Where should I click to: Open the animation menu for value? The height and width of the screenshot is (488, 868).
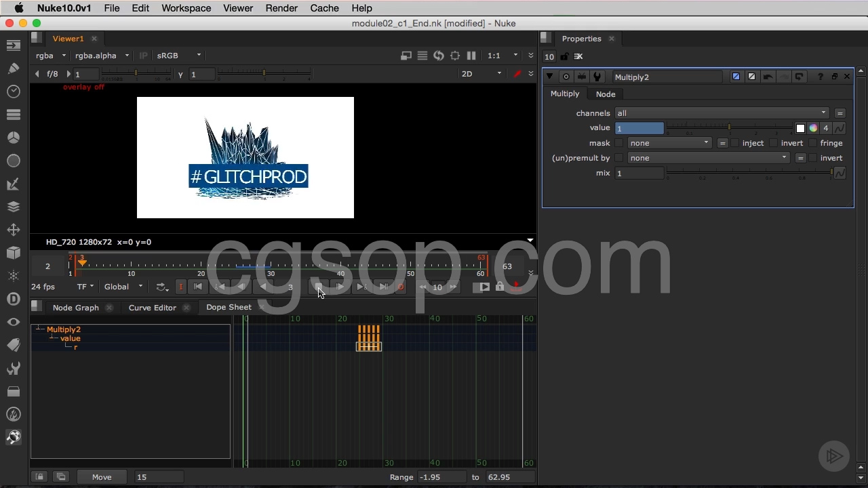click(840, 128)
